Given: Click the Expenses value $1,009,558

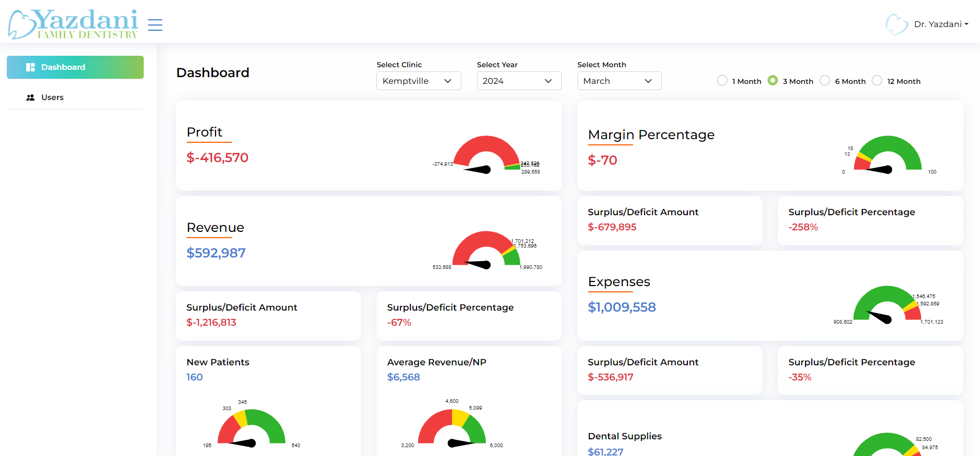Looking at the screenshot, I should click(622, 307).
